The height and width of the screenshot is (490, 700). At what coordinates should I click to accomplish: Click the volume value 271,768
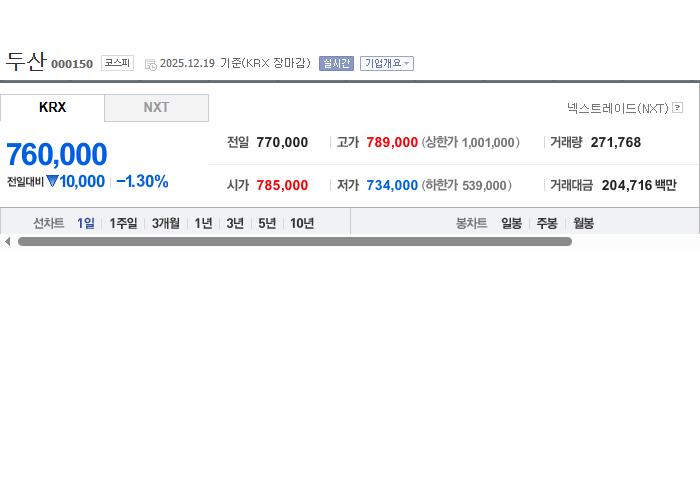pyautogui.click(x=616, y=142)
